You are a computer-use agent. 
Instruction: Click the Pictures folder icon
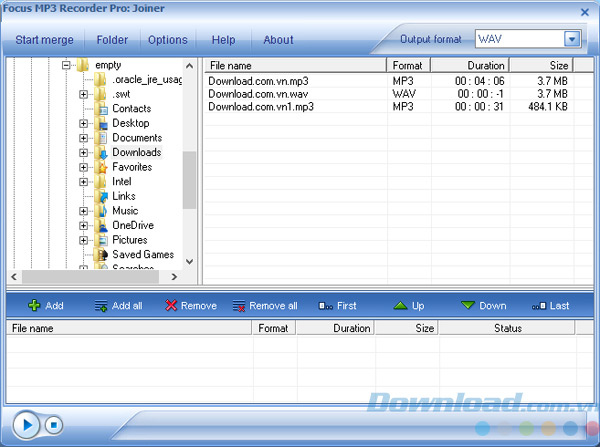101,240
